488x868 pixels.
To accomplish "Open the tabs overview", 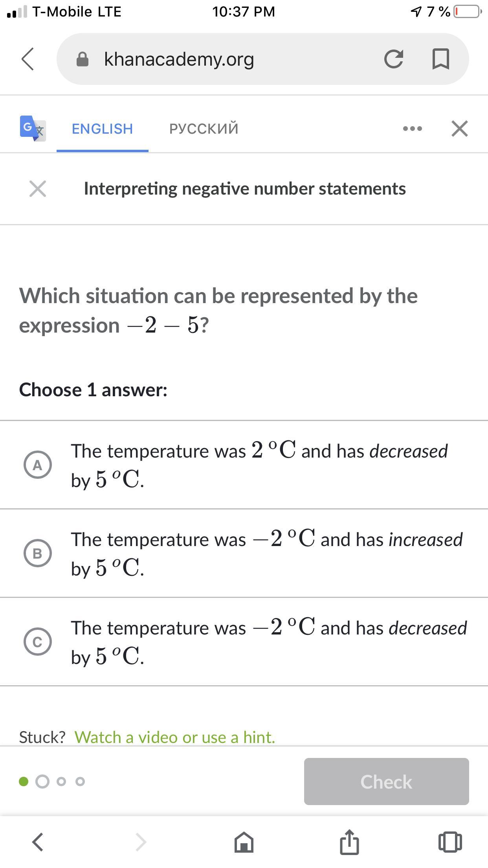I will [450, 842].
